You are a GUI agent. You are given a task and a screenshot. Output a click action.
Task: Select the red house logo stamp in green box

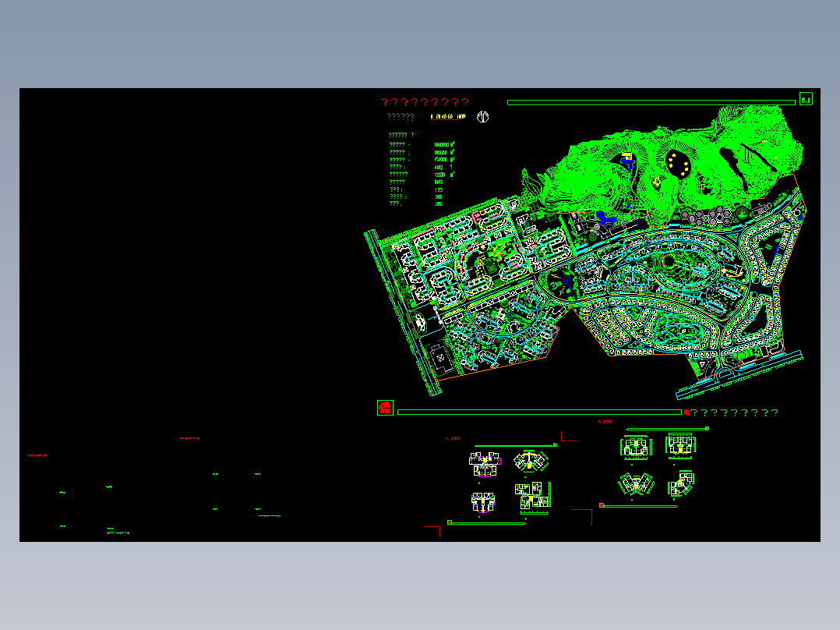[385, 408]
